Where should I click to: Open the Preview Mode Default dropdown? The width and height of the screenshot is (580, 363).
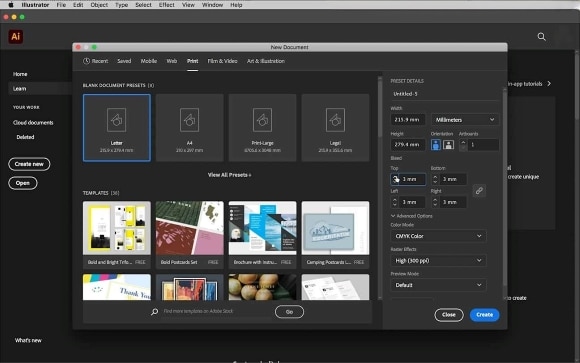[438, 285]
